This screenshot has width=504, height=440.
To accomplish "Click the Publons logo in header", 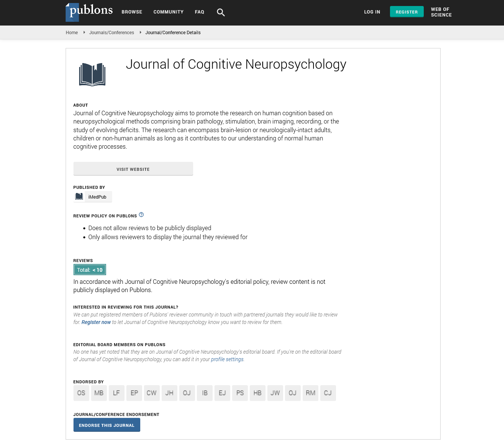I will [x=89, y=12].
